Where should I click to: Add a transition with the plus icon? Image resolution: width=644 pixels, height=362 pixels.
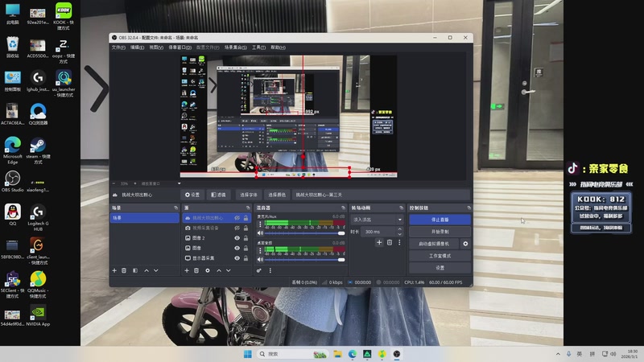379,243
